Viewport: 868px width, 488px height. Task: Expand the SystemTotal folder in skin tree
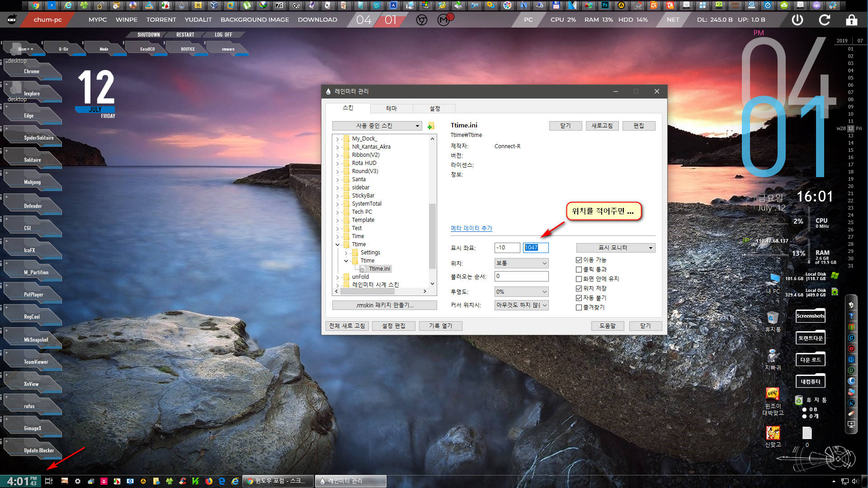[x=337, y=204]
